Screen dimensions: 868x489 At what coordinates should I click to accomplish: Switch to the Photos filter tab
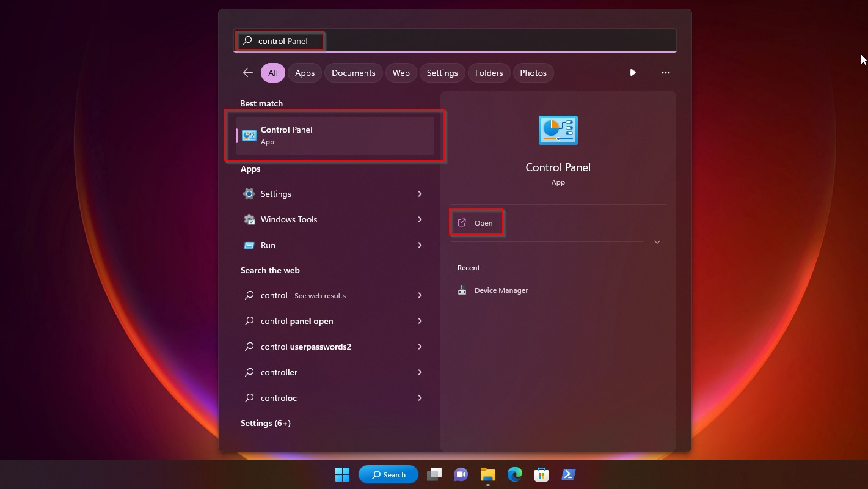[533, 73]
